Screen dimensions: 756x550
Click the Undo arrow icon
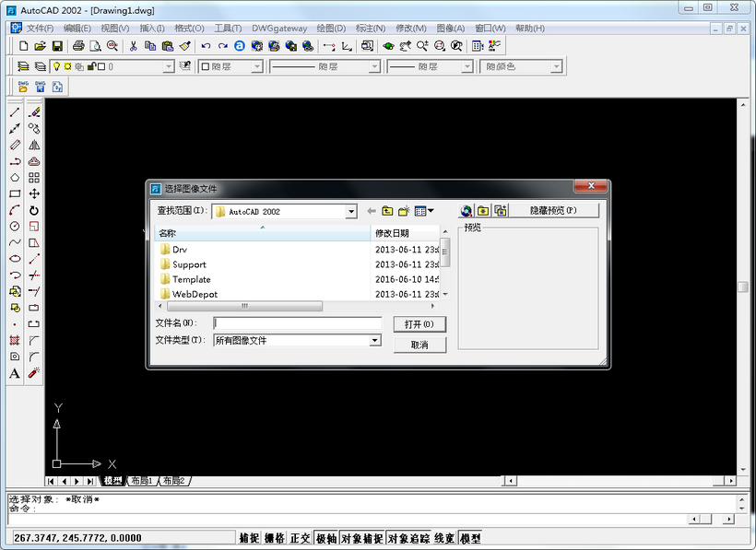tap(206, 46)
